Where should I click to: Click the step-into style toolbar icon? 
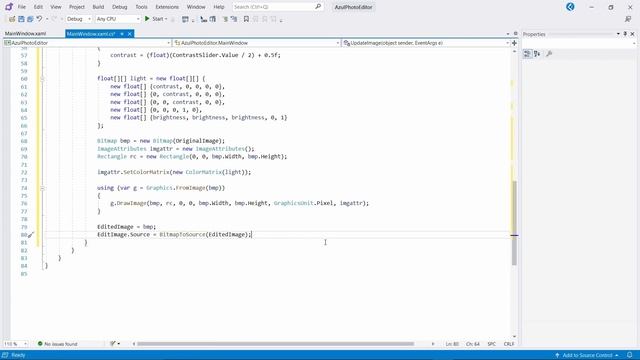click(204, 19)
